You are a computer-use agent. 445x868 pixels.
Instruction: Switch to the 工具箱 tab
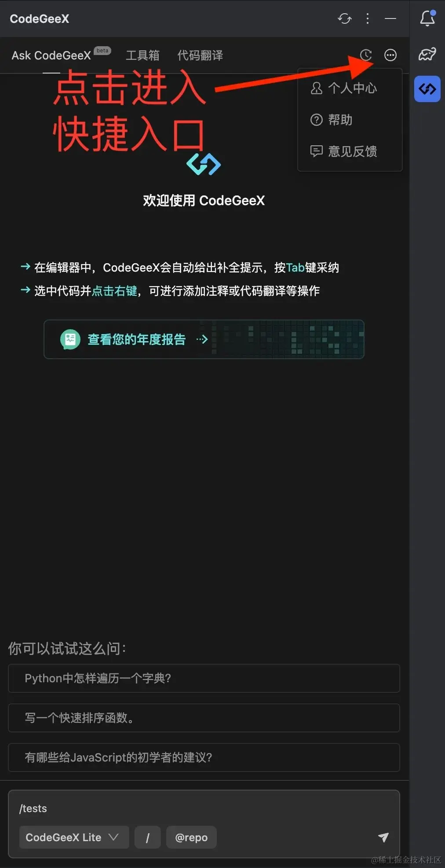tap(142, 55)
